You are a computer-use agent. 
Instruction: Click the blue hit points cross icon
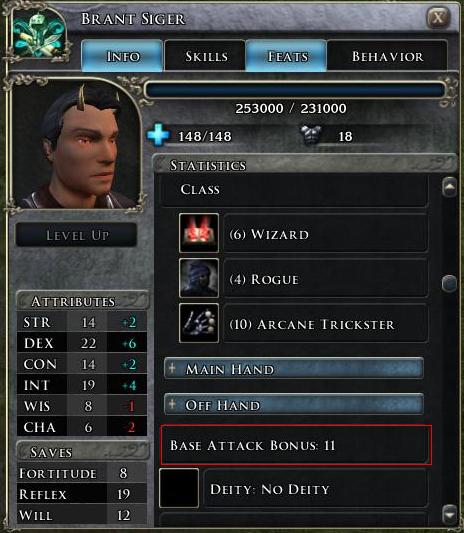(x=158, y=135)
